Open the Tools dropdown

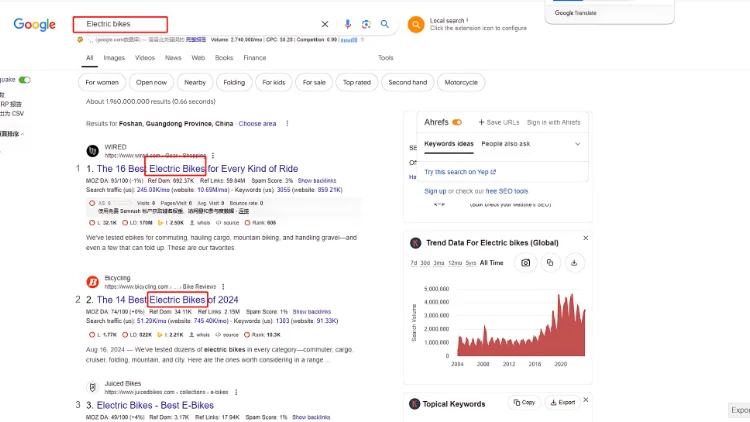point(386,58)
